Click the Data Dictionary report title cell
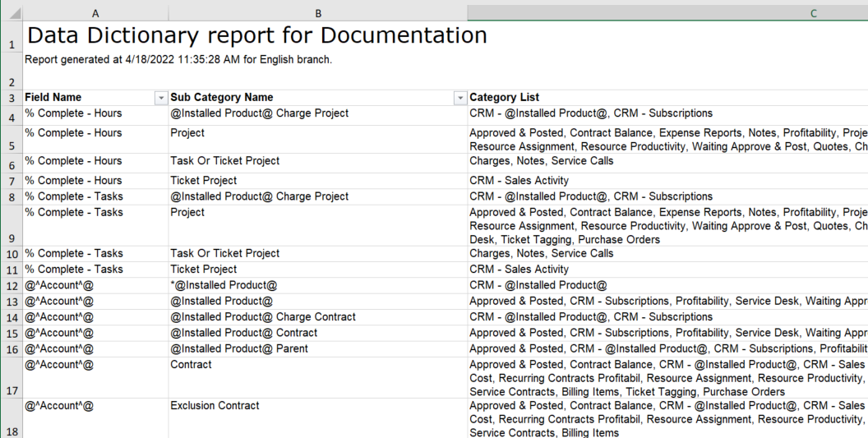The width and height of the screenshot is (868, 438). (x=256, y=35)
